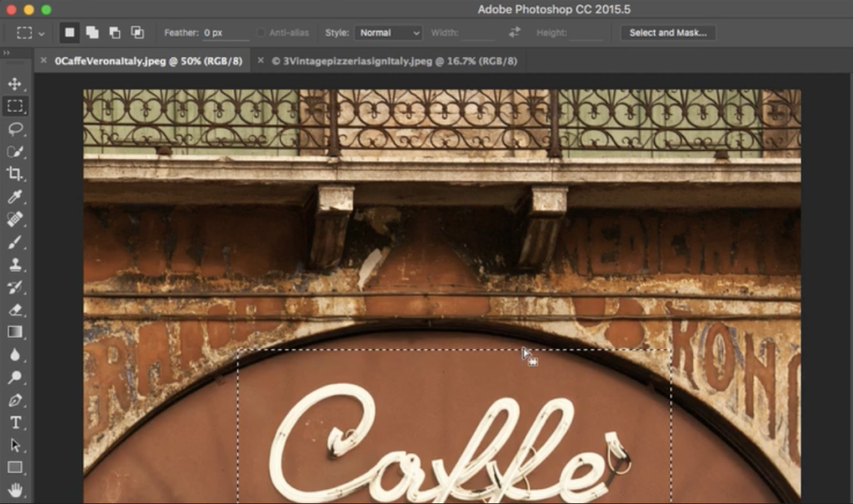Click the Feather input field
The image size is (853, 504).
click(x=226, y=32)
